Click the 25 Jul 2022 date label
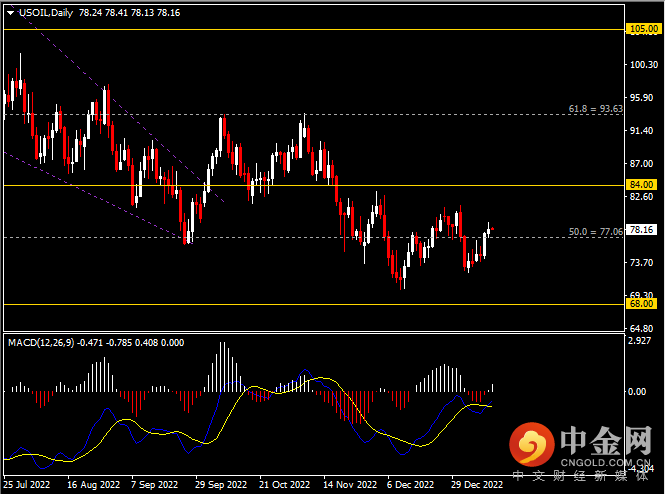This screenshot has width=666, height=494. tap(28, 484)
